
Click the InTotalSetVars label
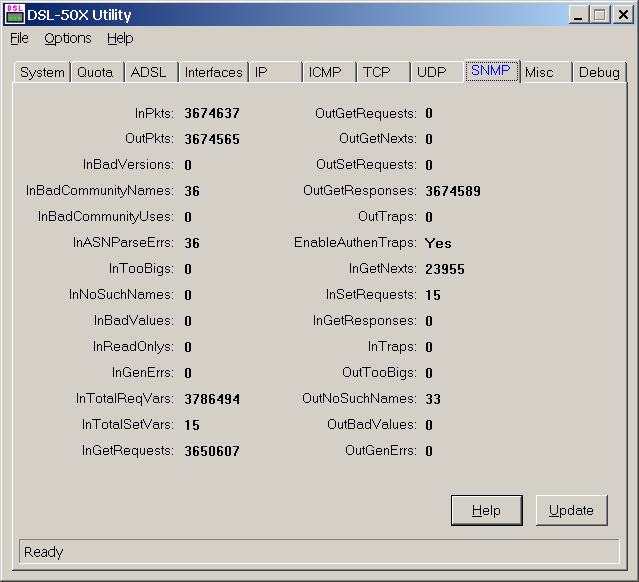128,425
